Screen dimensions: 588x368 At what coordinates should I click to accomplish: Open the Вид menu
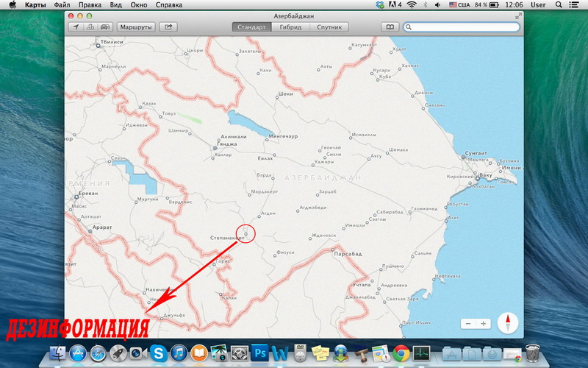pyautogui.click(x=115, y=5)
